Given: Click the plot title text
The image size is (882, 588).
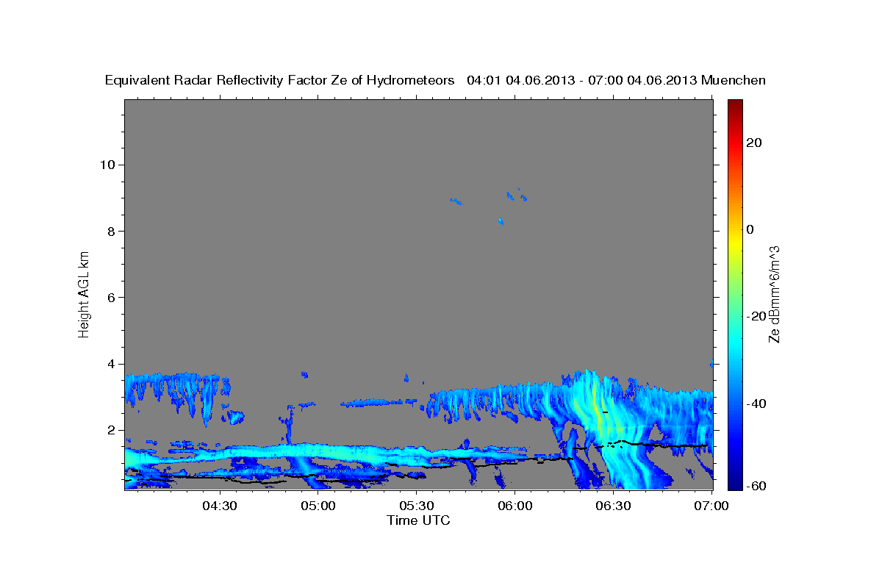Looking at the screenshot, I should [x=435, y=80].
